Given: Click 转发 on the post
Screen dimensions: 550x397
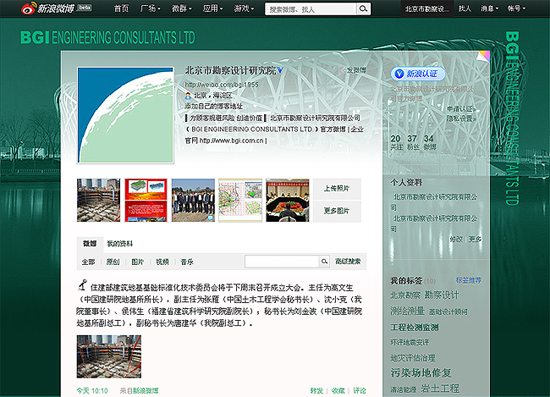Looking at the screenshot, I should point(317,390).
